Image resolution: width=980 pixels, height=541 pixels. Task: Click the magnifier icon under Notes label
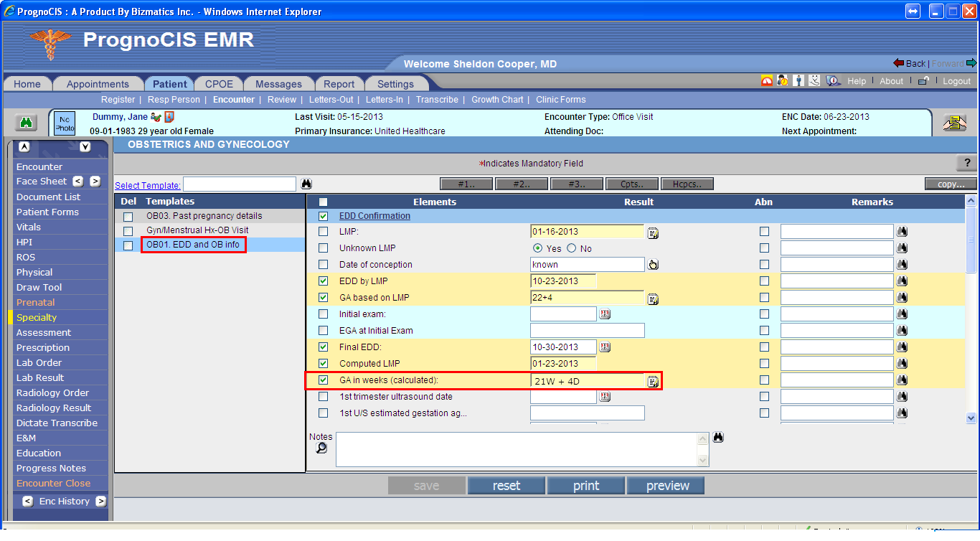pyautogui.click(x=321, y=448)
